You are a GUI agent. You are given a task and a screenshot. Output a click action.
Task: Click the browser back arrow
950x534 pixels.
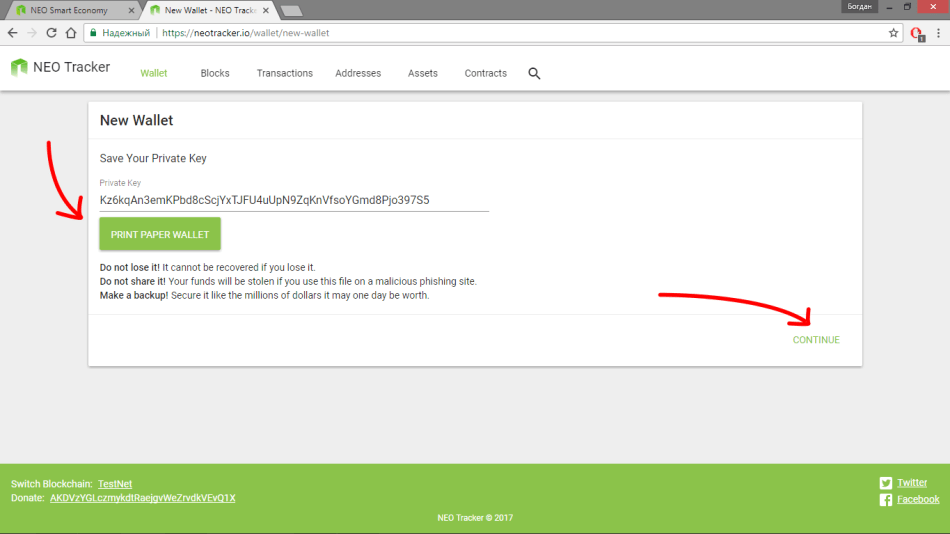(x=13, y=33)
